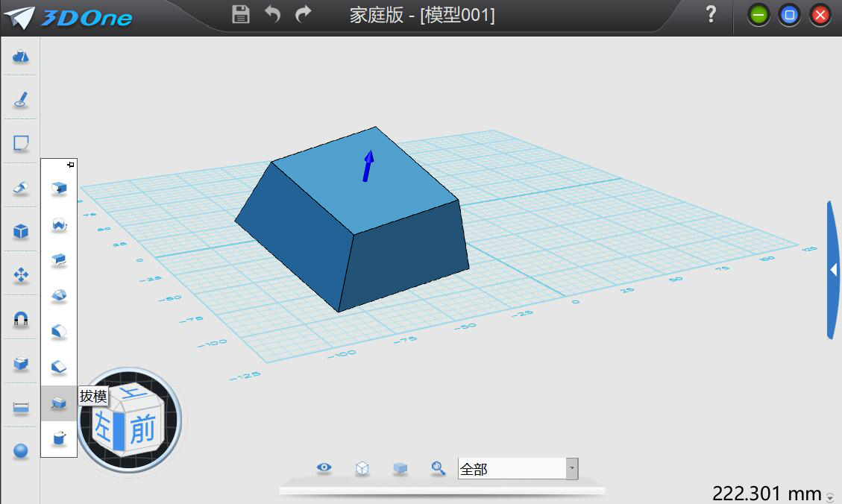Select the Draft (拔模) tool in the flyout
Viewport: 842px width, 504px height.
[58, 403]
